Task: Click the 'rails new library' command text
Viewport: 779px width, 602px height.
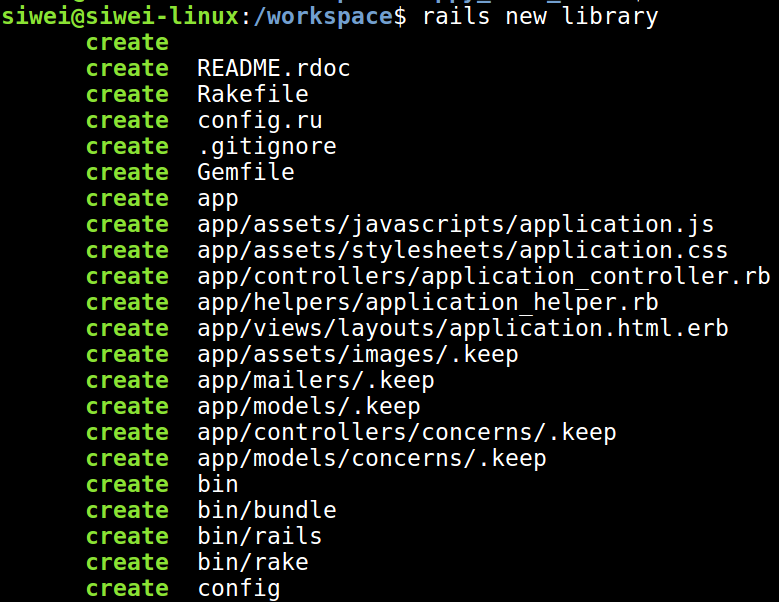Action: pos(540,17)
